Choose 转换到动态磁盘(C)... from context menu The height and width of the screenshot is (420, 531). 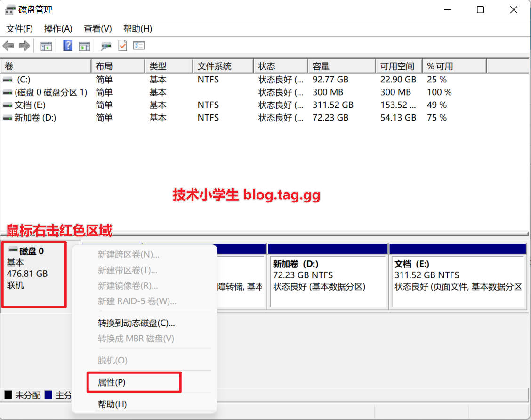point(136,323)
